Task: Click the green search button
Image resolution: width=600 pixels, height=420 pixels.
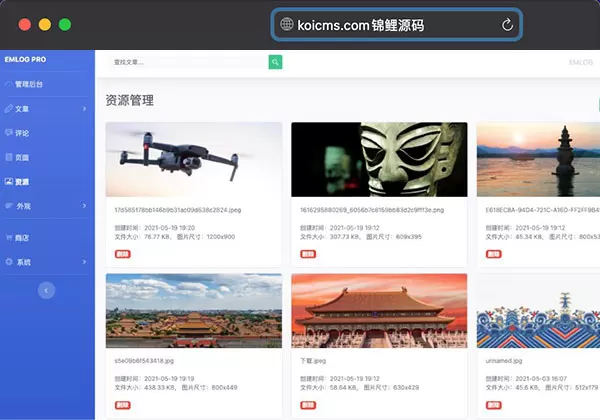Action: click(x=275, y=62)
